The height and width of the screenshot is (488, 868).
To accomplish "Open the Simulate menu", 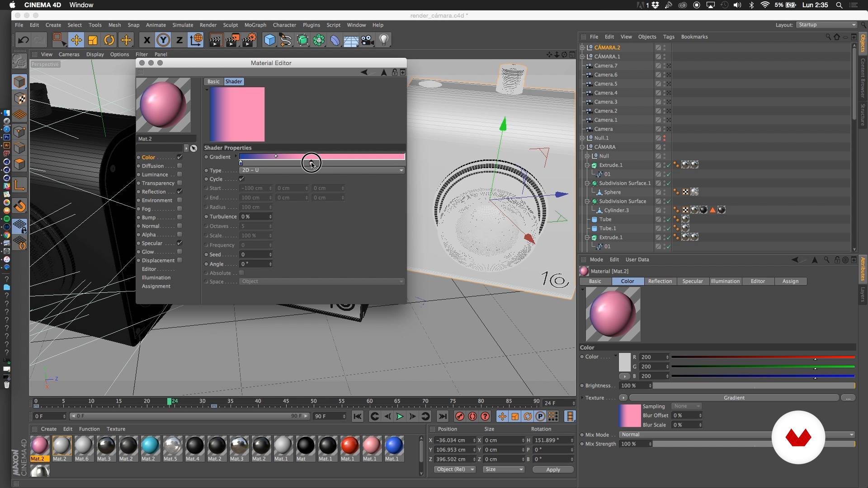I will click(183, 25).
